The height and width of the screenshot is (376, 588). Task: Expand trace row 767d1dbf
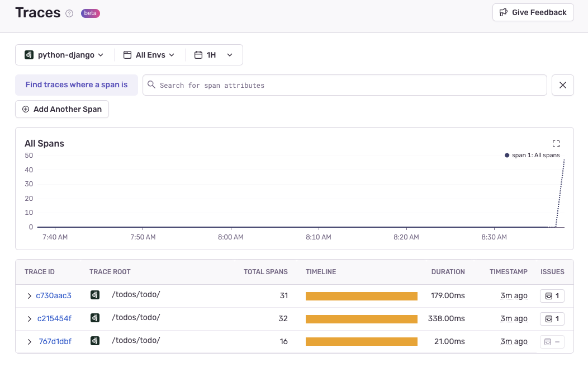coord(29,342)
